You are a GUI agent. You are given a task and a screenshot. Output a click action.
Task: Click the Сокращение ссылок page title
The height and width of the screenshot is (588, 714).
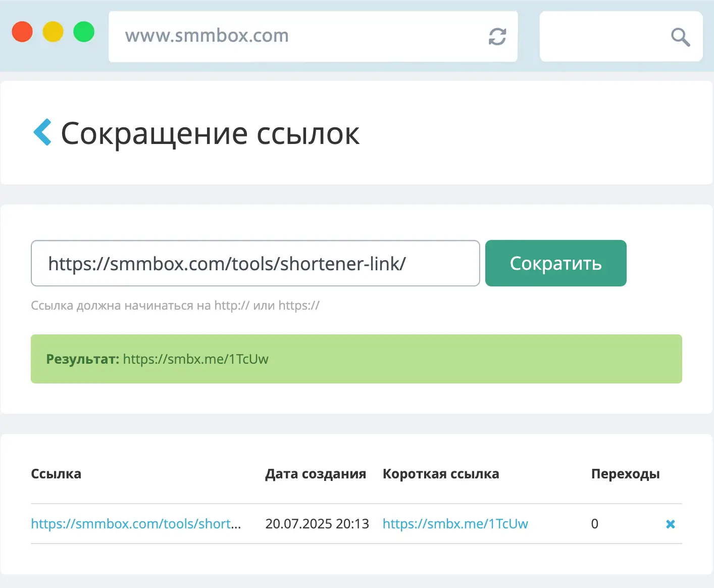click(x=210, y=134)
